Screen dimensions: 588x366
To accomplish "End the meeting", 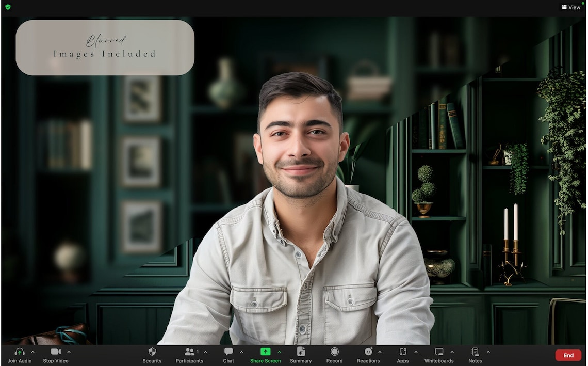I will (568, 355).
